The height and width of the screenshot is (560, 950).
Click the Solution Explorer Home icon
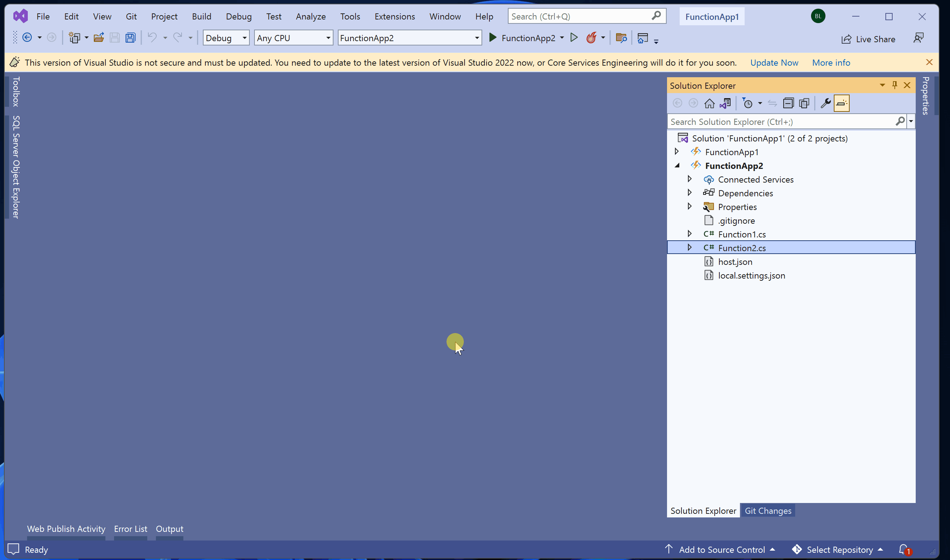pyautogui.click(x=709, y=104)
